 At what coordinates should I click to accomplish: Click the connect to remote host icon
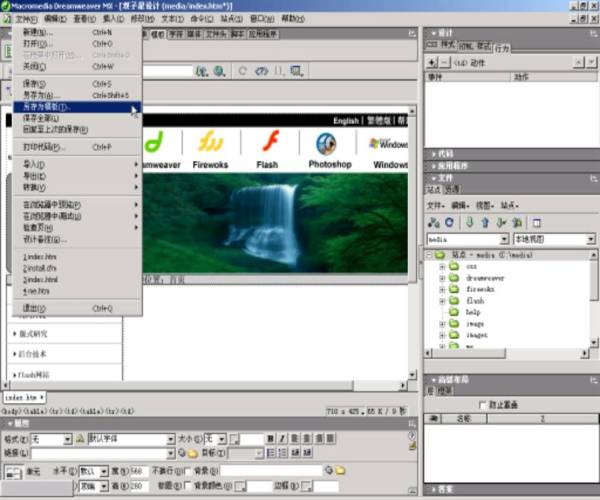(x=434, y=223)
